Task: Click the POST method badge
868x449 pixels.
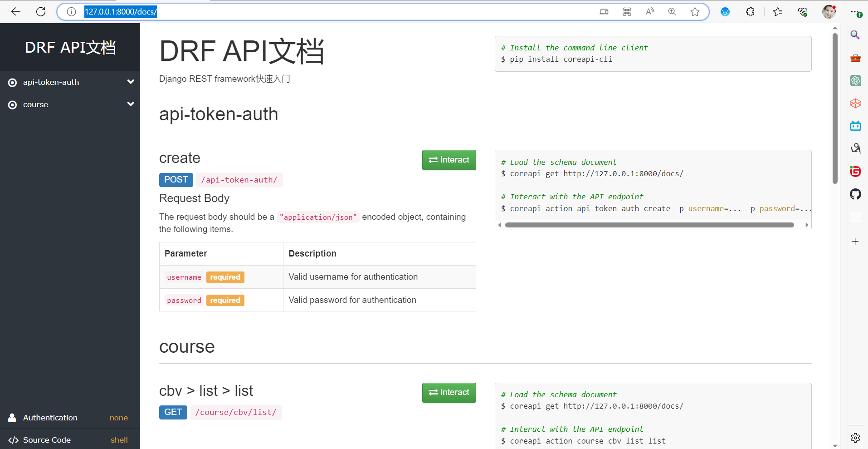Action: click(x=176, y=180)
